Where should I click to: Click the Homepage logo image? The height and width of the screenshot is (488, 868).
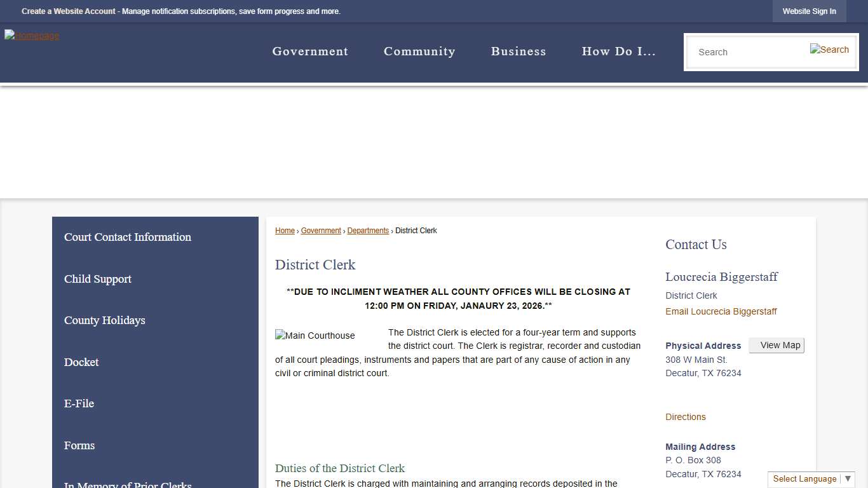[x=32, y=35]
